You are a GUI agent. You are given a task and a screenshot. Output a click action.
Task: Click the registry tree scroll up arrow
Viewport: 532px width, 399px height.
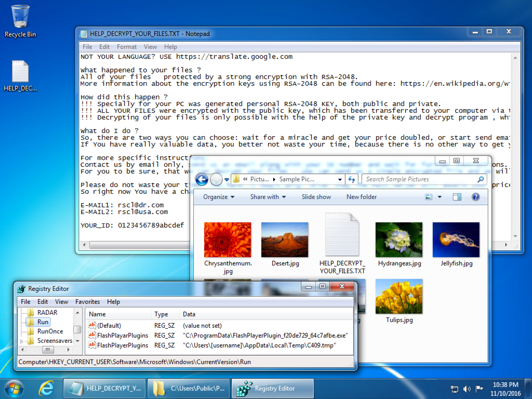pos(77,312)
